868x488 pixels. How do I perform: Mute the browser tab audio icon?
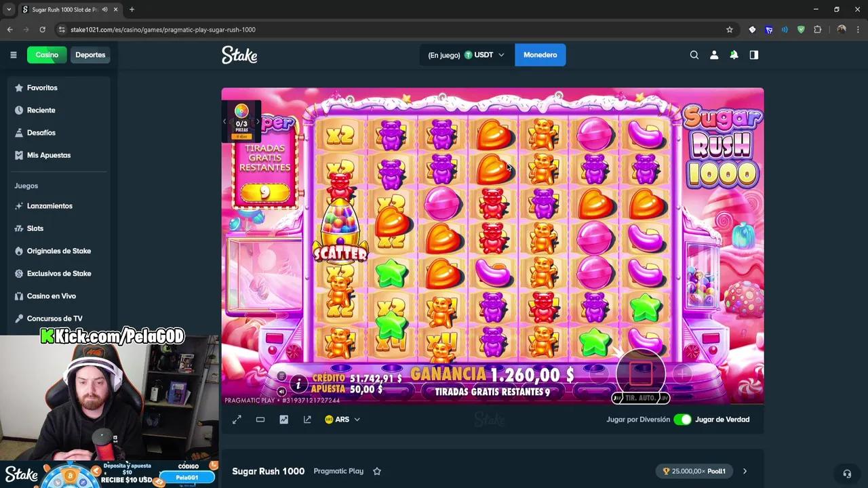tap(104, 9)
